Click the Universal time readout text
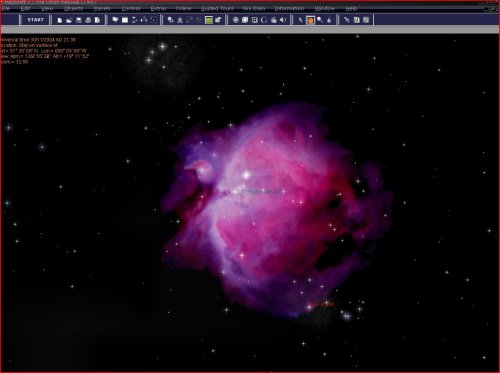This screenshot has width=500, height=373. pyautogui.click(x=38, y=40)
